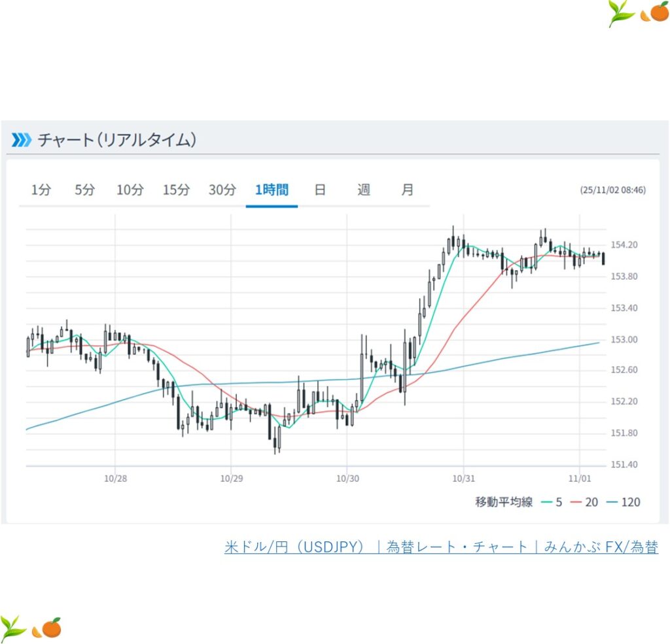
Task: Click the 10/30 date marker on axis
Action: (x=347, y=479)
